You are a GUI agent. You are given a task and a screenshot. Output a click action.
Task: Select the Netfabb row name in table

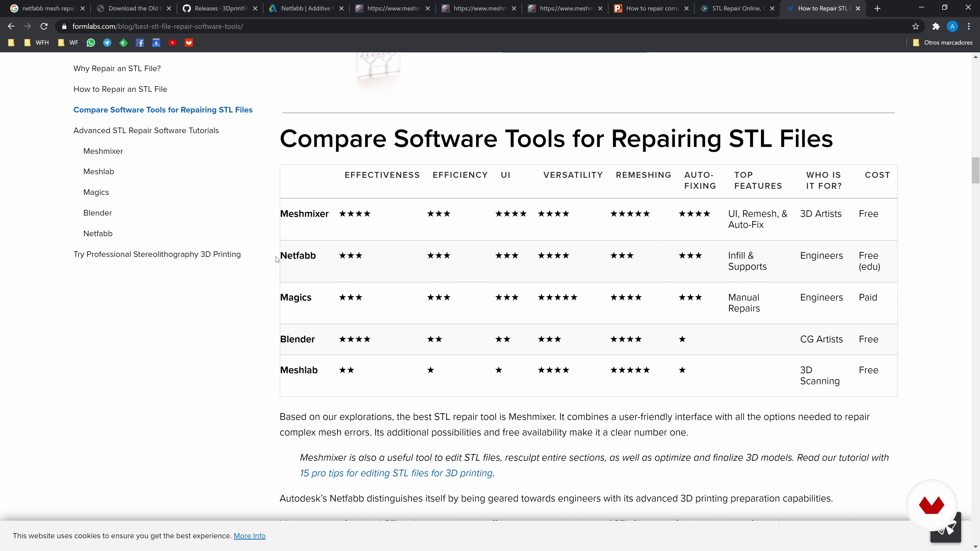coord(298,256)
